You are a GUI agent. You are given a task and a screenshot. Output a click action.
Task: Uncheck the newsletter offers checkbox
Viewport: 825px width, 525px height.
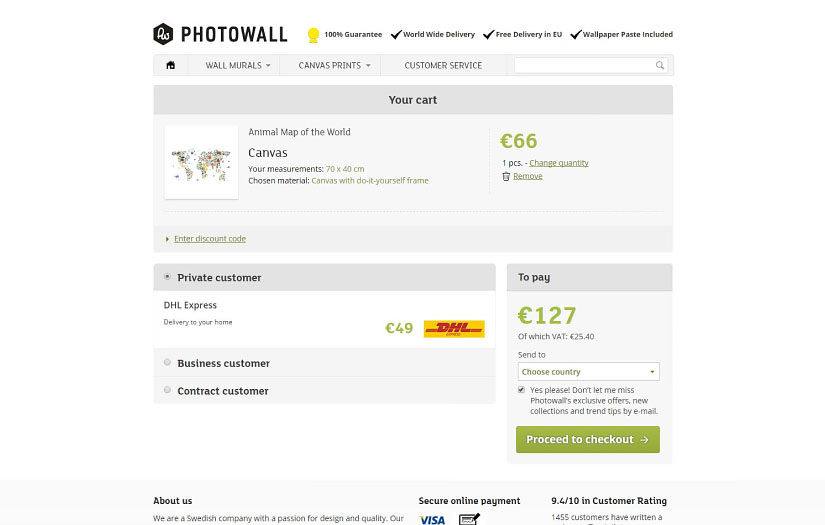pyautogui.click(x=521, y=389)
